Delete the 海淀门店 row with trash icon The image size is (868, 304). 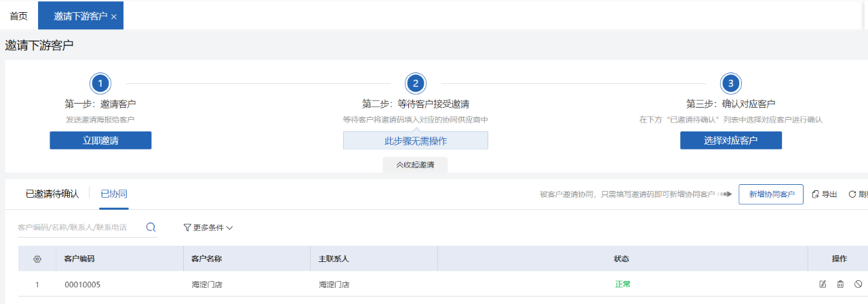tap(840, 284)
